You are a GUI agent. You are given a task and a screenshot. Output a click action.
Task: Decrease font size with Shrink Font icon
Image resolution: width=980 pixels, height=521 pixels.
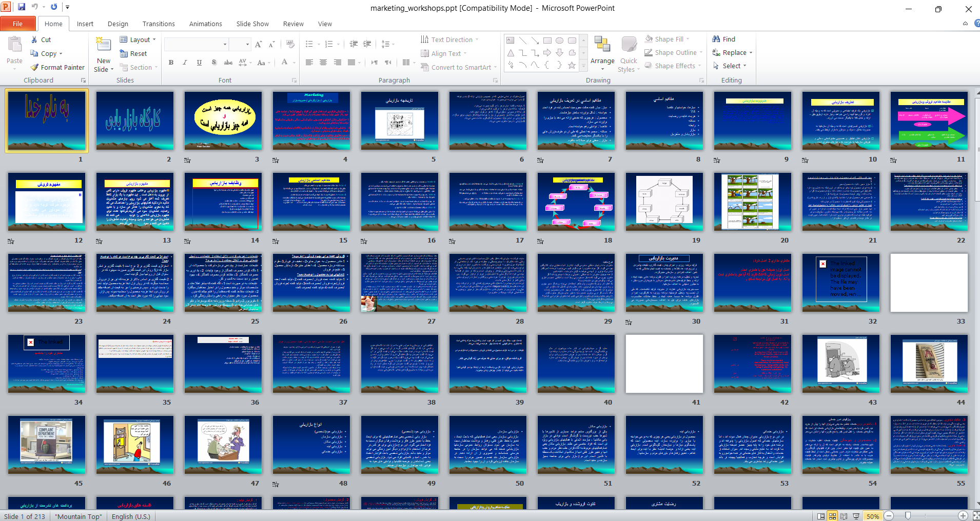271,45
